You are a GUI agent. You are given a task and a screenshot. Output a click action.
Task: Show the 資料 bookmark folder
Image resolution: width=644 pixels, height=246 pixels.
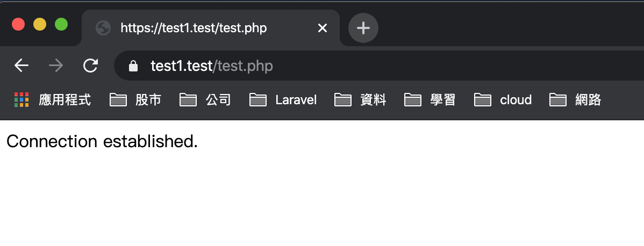pyautogui.click(x=360, y=100)
